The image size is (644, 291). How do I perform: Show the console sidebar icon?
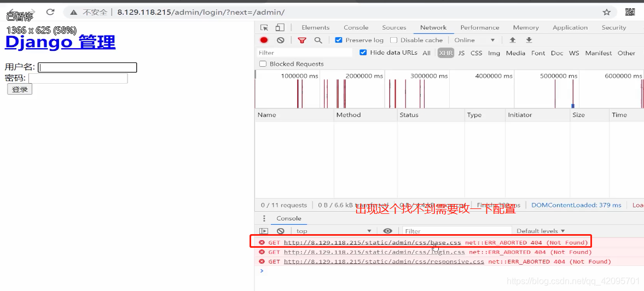(x=264, y=231)
